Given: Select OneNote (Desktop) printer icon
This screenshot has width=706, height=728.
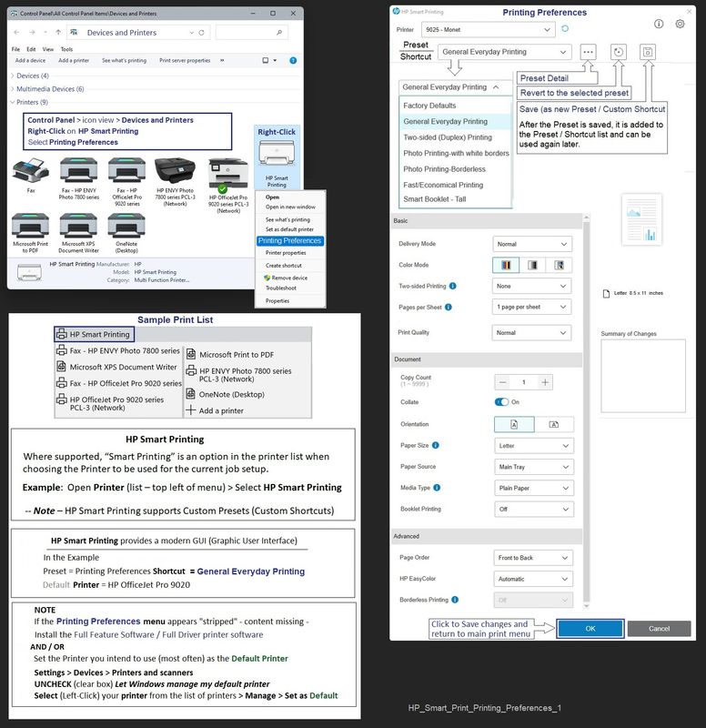Looking at the screenshot, I should coord(126,225).
